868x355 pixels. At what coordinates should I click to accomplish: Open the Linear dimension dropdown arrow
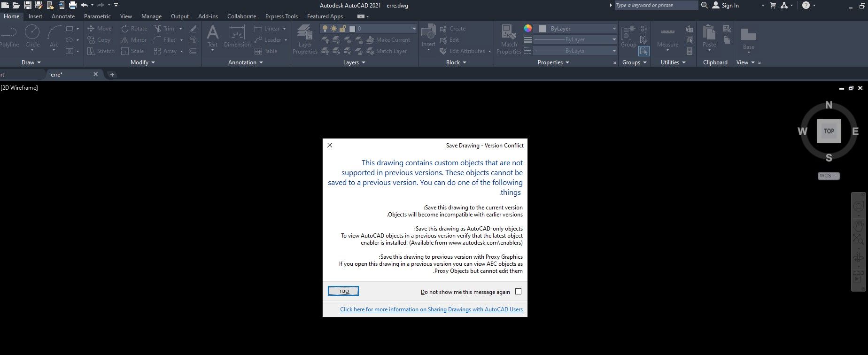[x=285, y=29]
